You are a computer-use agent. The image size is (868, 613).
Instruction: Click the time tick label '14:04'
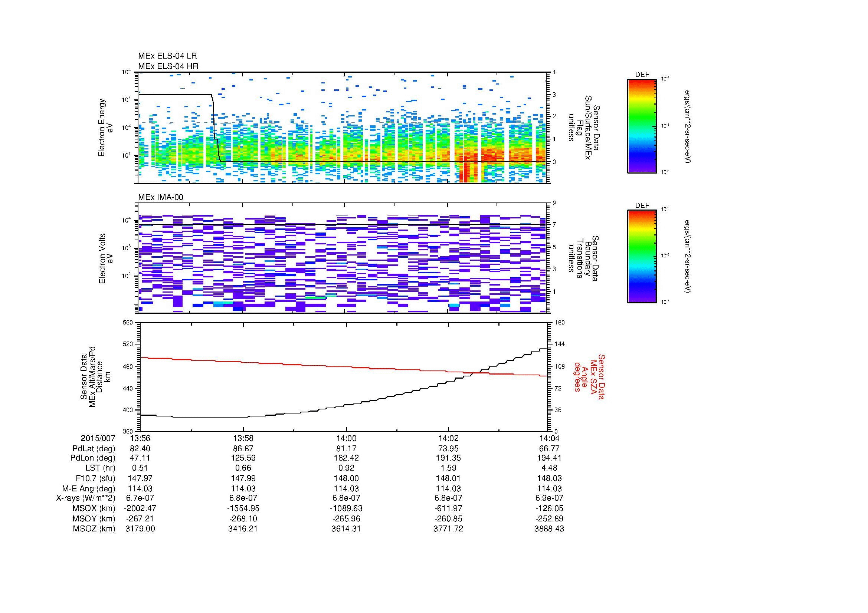point(549,438)
